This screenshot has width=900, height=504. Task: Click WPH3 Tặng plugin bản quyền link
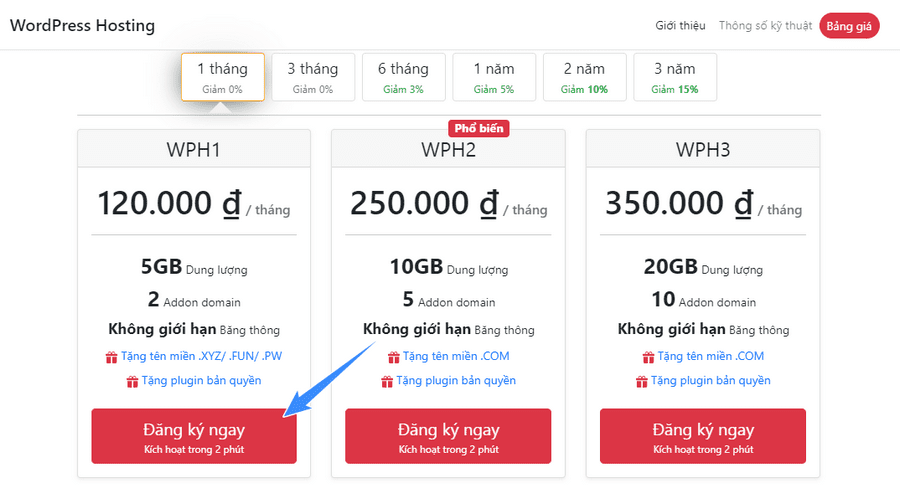click(x=711, y=381)
